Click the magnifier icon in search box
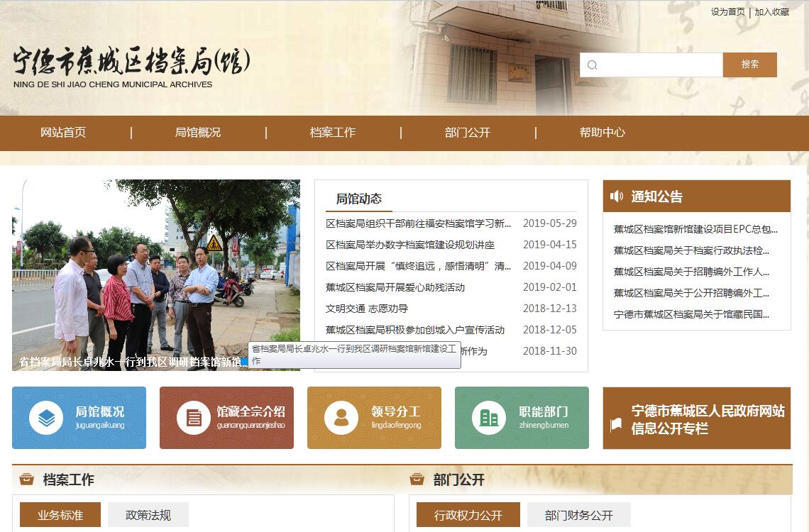Image resolution: width=809 pixels, height=532 pixels. 593,65
